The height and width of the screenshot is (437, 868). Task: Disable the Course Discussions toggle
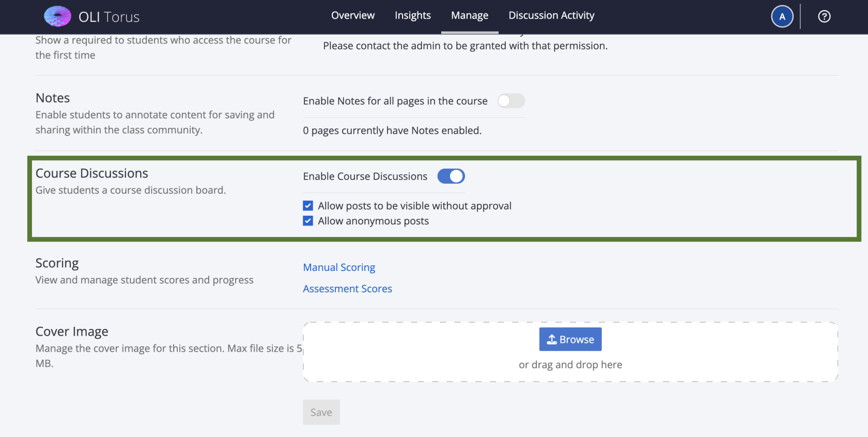tap(451, 176)
